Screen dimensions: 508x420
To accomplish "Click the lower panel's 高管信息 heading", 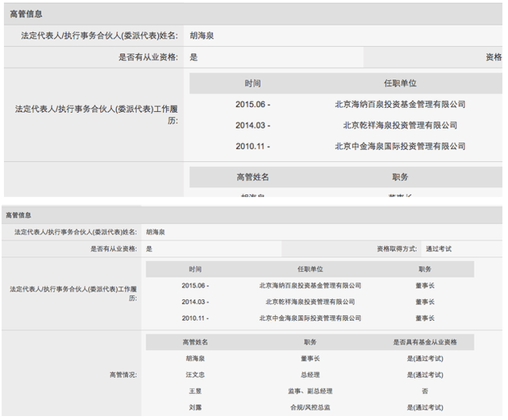I will click(x=19, y=215).
